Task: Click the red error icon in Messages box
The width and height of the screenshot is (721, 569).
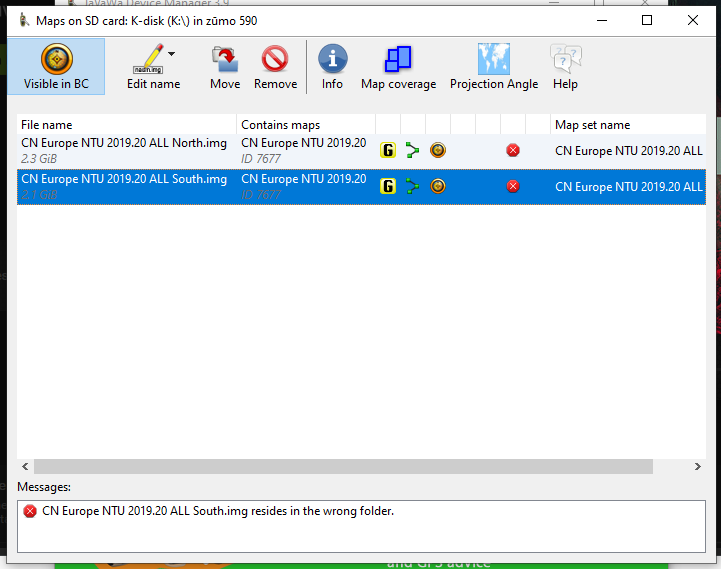Action: (x=30, y=511)
